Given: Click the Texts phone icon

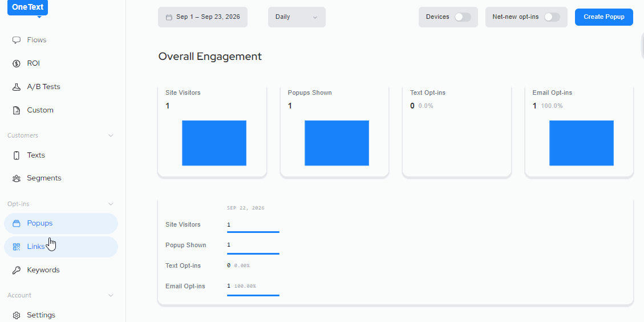Looking at the screenshot, I should click(x=17, y=155).
